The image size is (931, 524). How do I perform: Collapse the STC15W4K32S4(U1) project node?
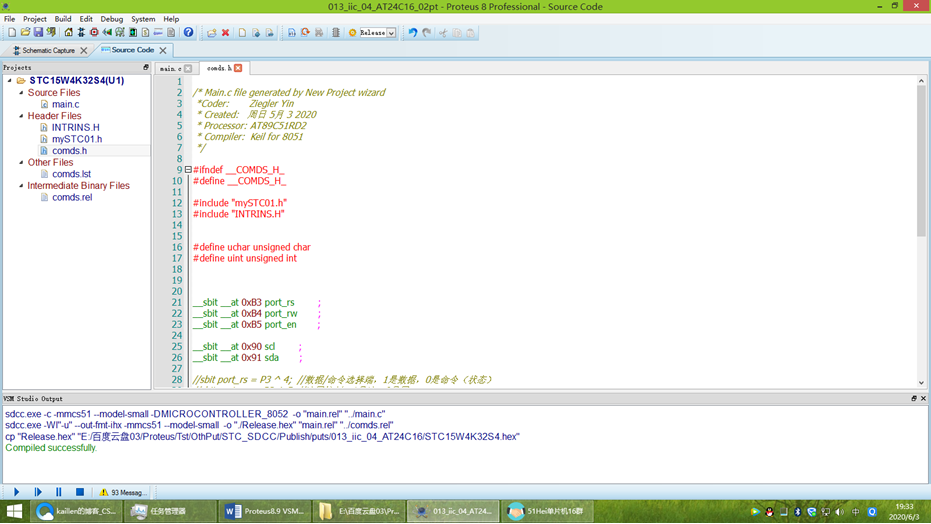click(x=10, y=80)
